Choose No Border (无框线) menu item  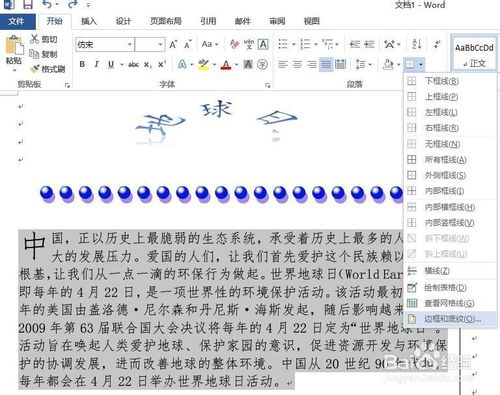click(450, 144)
